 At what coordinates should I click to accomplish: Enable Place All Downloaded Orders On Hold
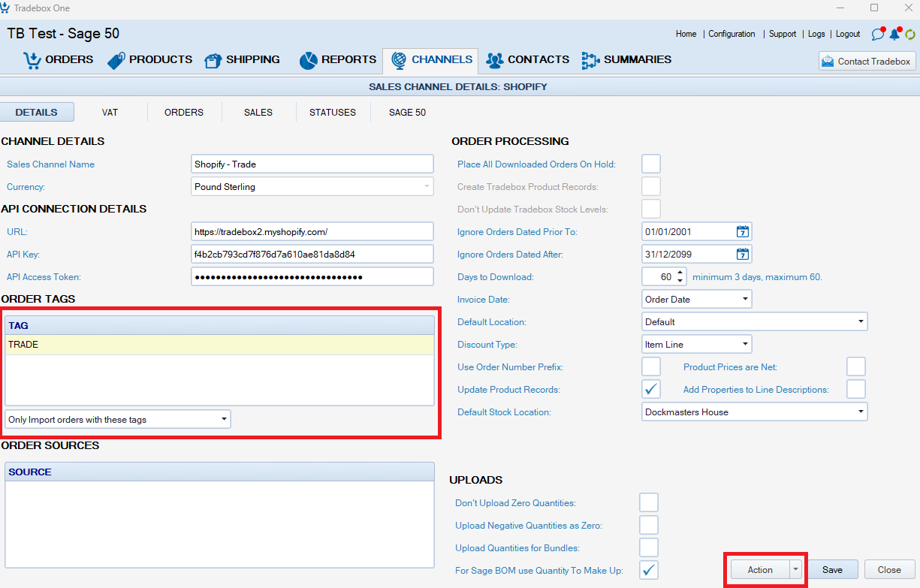click(651, 164)
